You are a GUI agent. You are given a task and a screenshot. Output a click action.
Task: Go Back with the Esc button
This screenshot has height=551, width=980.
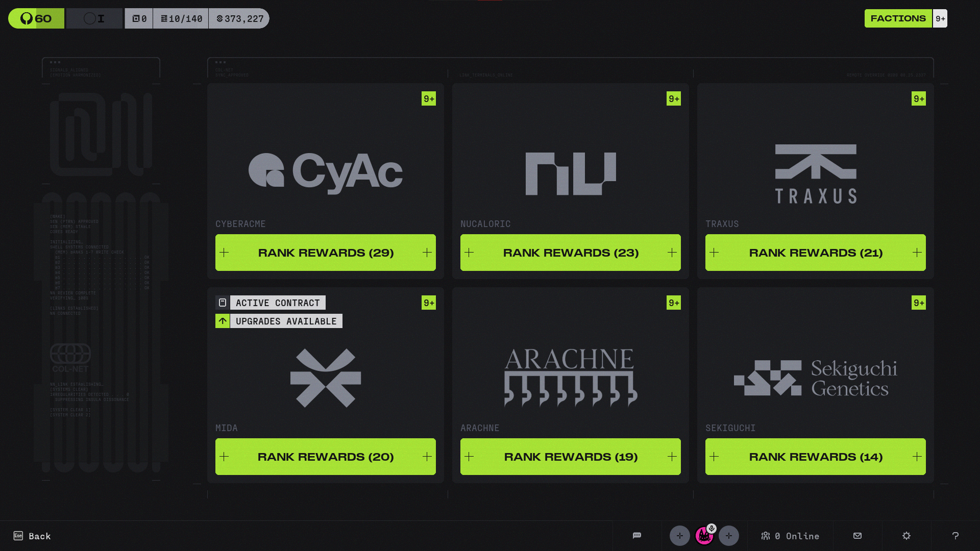[x=32, y=536]
